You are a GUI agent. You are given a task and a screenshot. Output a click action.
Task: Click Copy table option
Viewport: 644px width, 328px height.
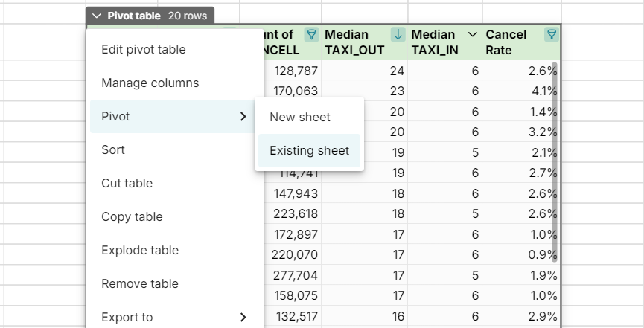click(132, 217)
